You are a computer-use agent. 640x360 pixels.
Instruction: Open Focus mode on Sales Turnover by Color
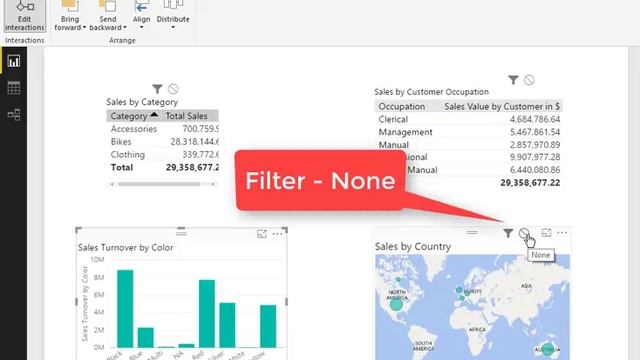tap(262, 233)
